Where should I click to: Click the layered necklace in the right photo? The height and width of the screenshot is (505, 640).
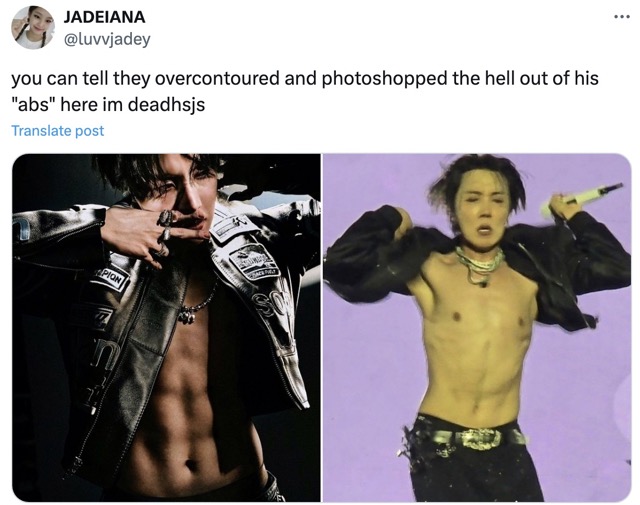click(x=478, y=263)
